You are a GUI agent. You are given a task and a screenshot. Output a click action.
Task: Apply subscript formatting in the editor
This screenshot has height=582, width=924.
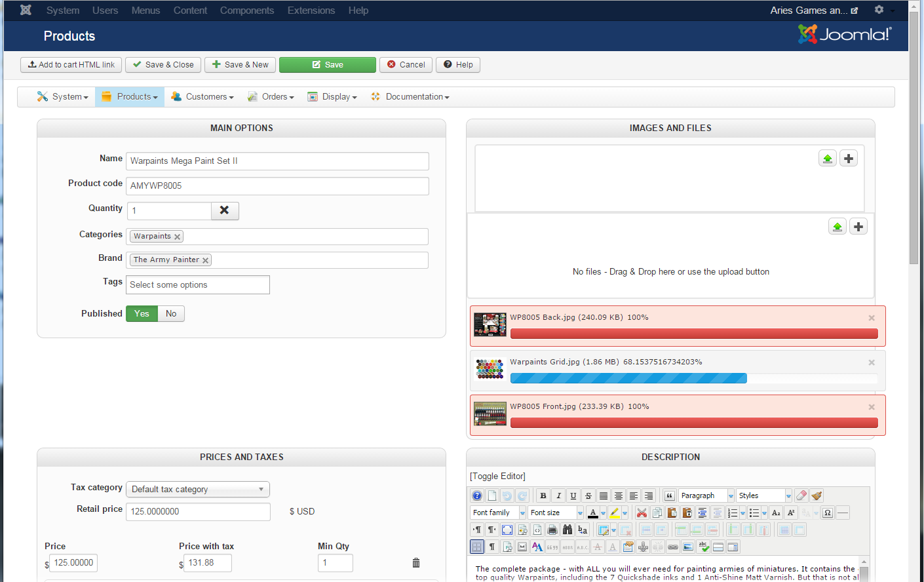pos(776,513)
